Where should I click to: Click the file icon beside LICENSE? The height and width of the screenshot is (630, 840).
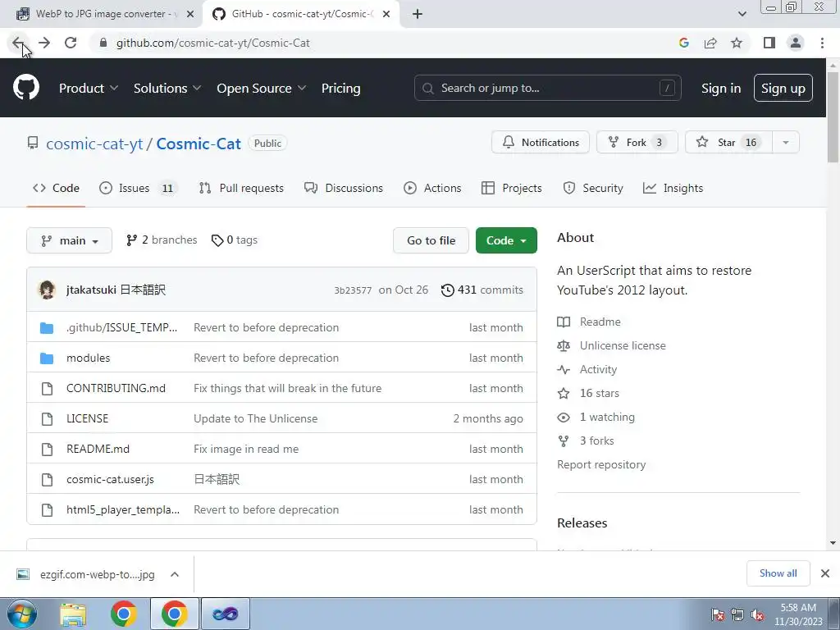point(47,419)
